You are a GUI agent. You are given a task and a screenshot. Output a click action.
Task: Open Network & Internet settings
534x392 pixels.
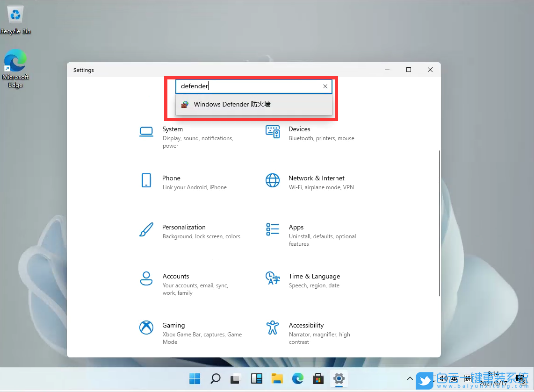click(x=316, y=181)
